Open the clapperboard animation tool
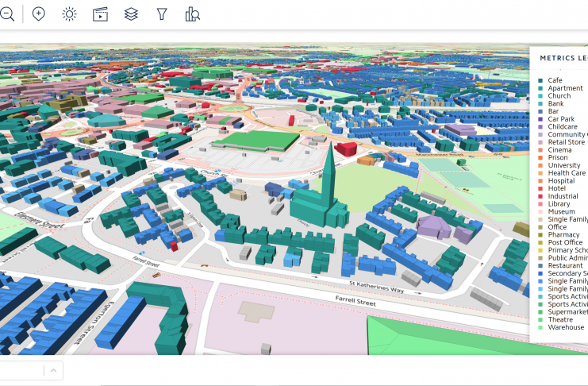Image resolution: width=588 pixels, height=386 pixels. click(x=100, y=14)
